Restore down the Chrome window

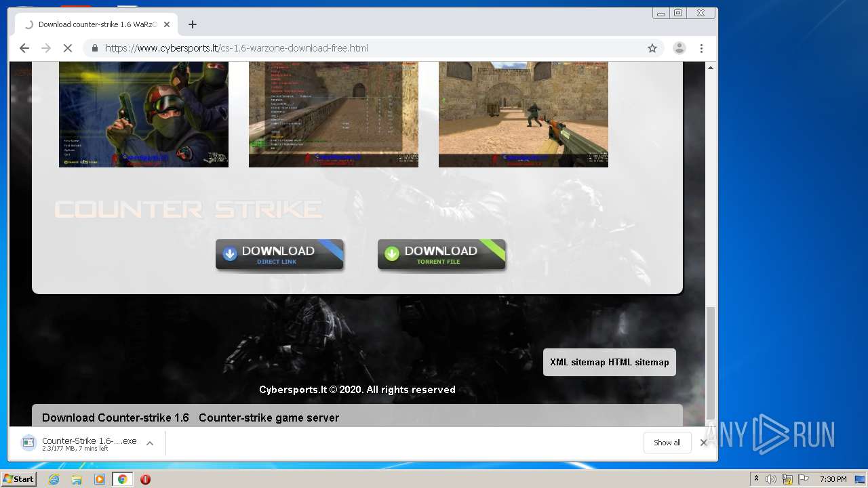[x=678, y=13]
